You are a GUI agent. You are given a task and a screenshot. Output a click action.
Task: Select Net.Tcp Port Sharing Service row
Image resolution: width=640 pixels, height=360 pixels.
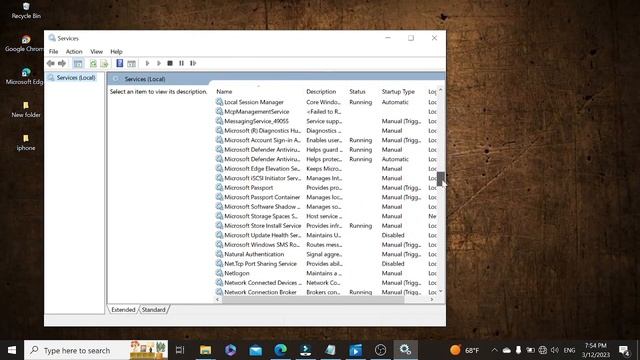coord(325,264)
